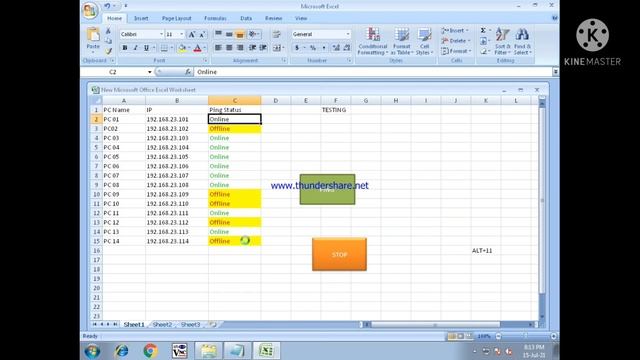Screen dimensions: 640x360
Task: Toggle Italic formatting
Action: 136,48
